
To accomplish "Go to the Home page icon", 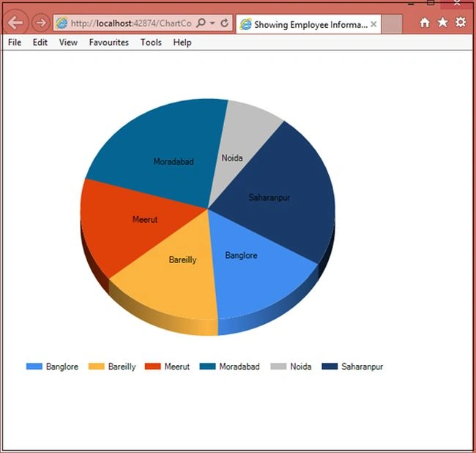I will tap(425, 23).
